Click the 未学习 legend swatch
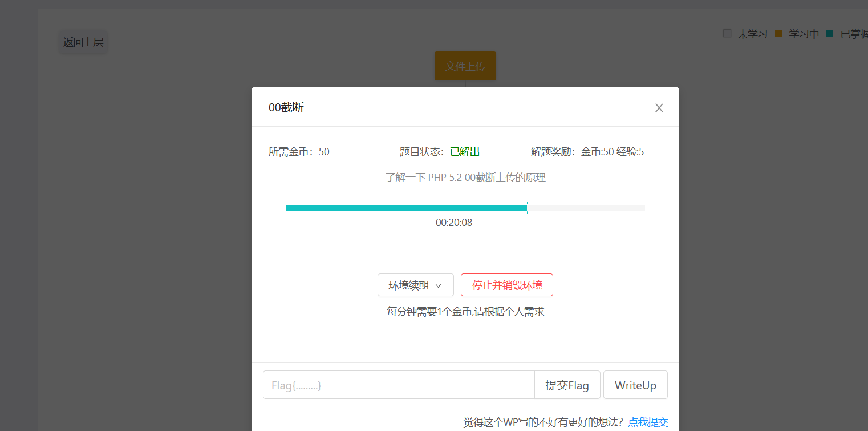 pos(727,34)
